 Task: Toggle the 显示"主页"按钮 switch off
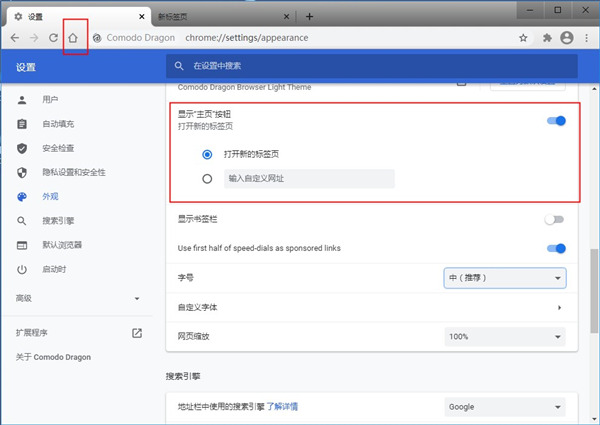tap(556, 121)
